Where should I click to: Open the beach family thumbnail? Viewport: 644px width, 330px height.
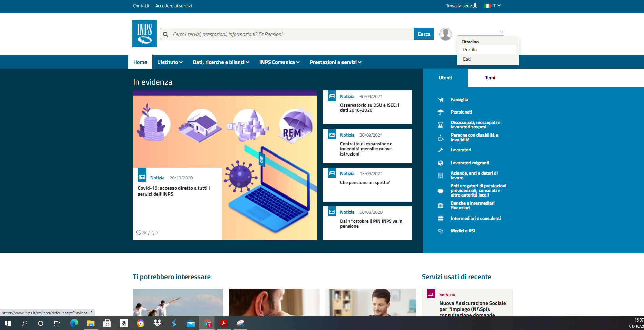[178, 303]
